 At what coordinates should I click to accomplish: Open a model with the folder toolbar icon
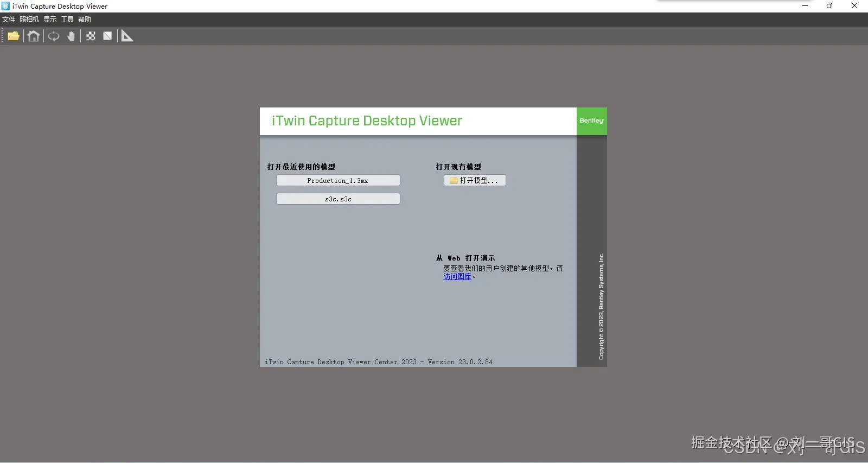[x=14, y=36]
